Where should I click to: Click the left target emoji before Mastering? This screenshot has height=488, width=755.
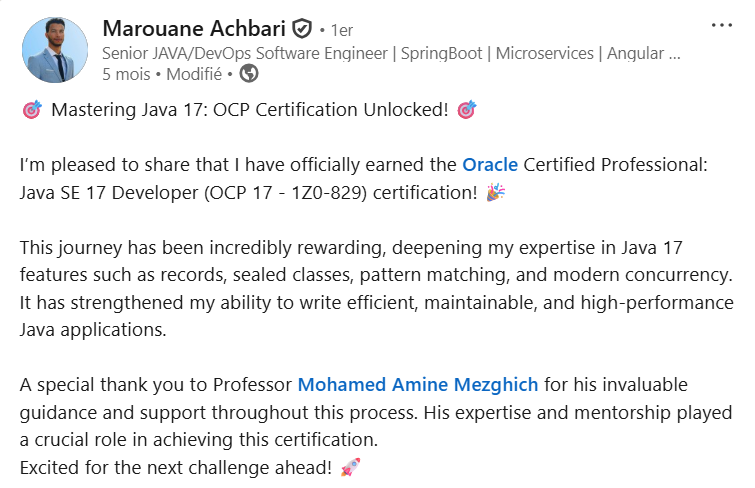[32, 110]
